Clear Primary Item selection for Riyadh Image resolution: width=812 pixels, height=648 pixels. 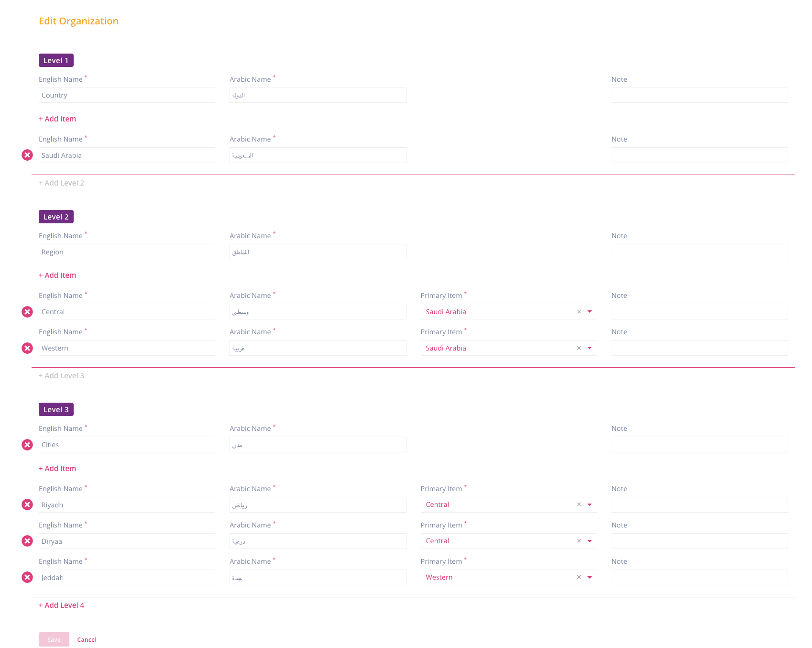(579, 505)
